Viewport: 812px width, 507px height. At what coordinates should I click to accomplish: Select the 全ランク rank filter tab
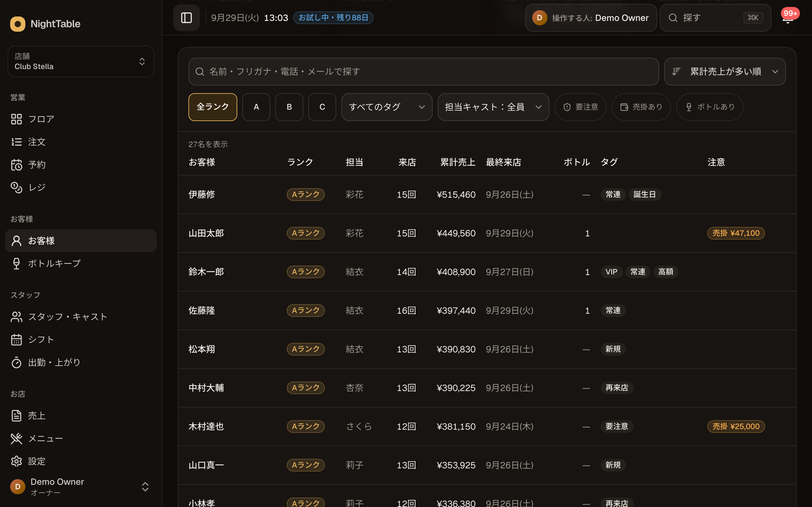pos(213,107)
